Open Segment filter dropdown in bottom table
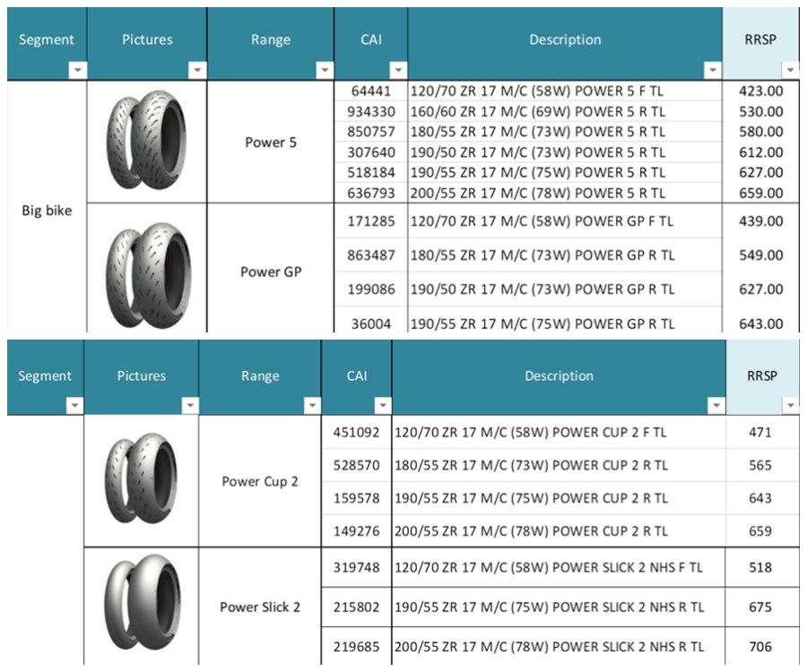 click(74, 406)
